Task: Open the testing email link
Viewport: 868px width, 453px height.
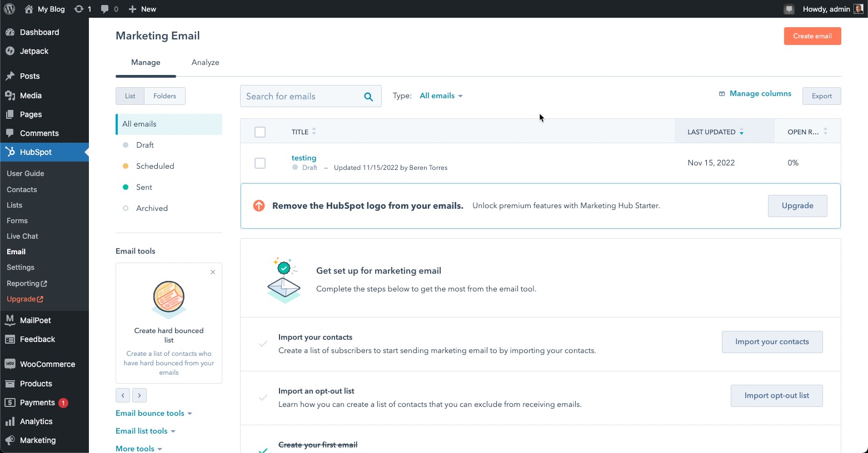Action: pos(304,158)
